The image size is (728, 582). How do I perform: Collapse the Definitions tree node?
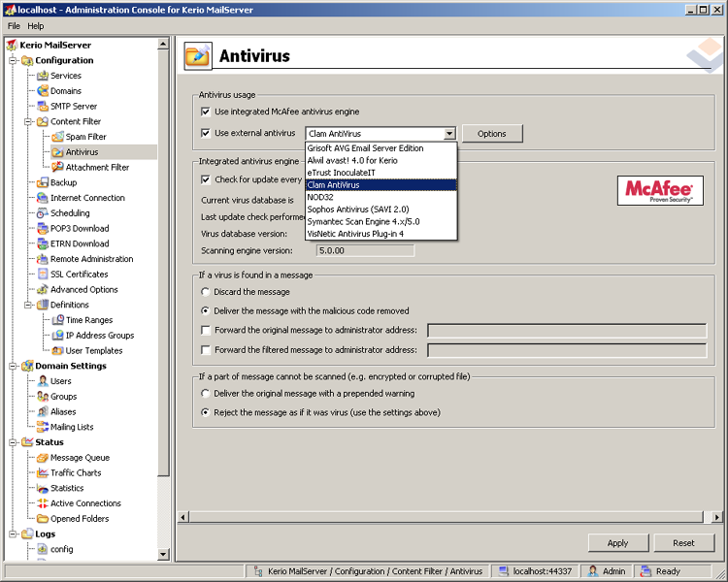[x=28, y=305]
